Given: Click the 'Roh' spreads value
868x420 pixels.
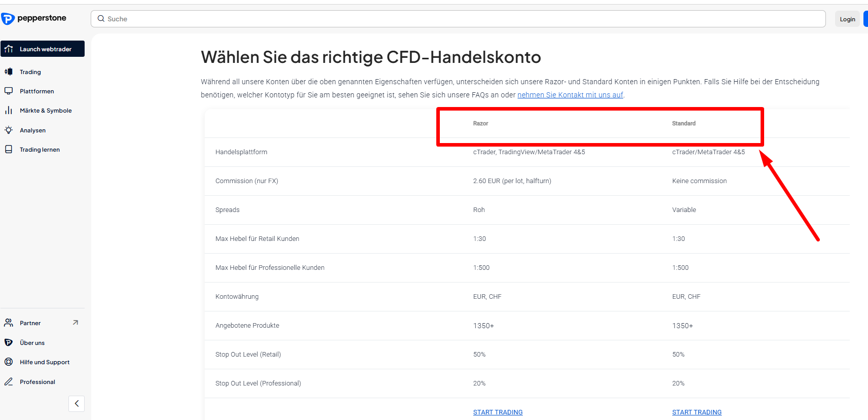Looking at the screenshot, I should click(x=479, y=209).
